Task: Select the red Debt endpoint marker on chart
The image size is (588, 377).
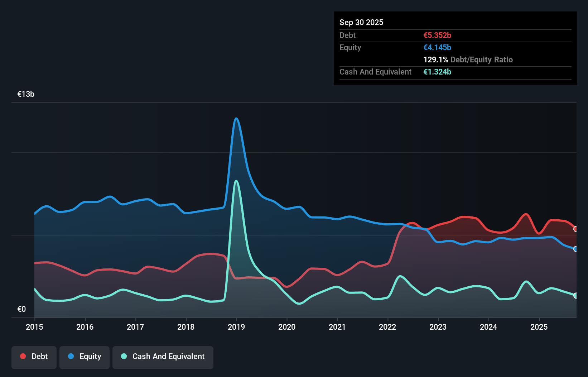Action: 575,228
